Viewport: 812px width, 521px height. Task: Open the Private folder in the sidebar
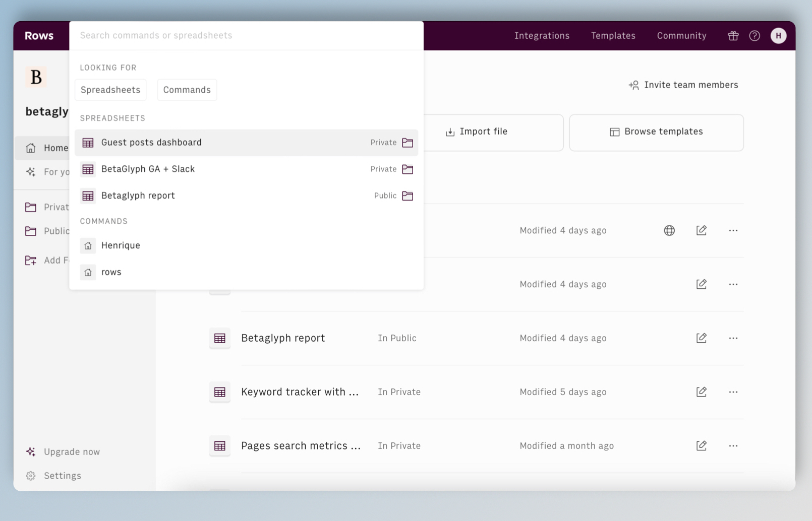point(46,207)
